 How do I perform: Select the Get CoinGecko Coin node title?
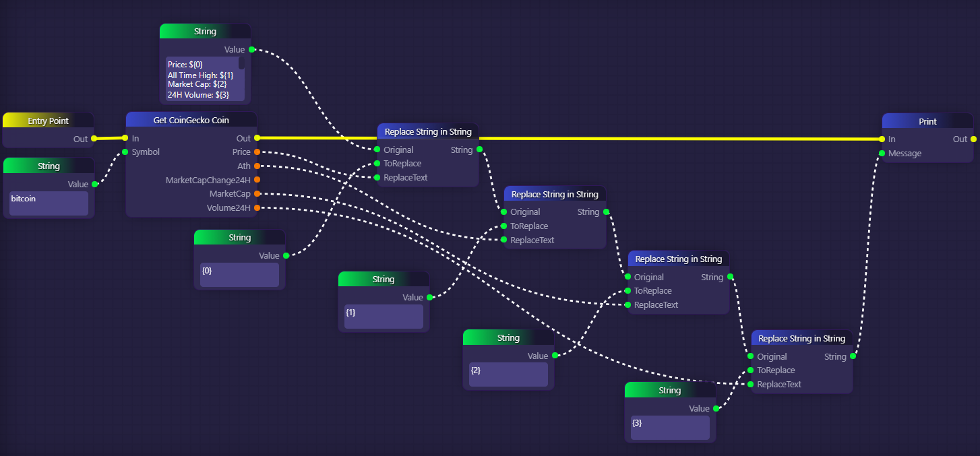click(191, 121)
